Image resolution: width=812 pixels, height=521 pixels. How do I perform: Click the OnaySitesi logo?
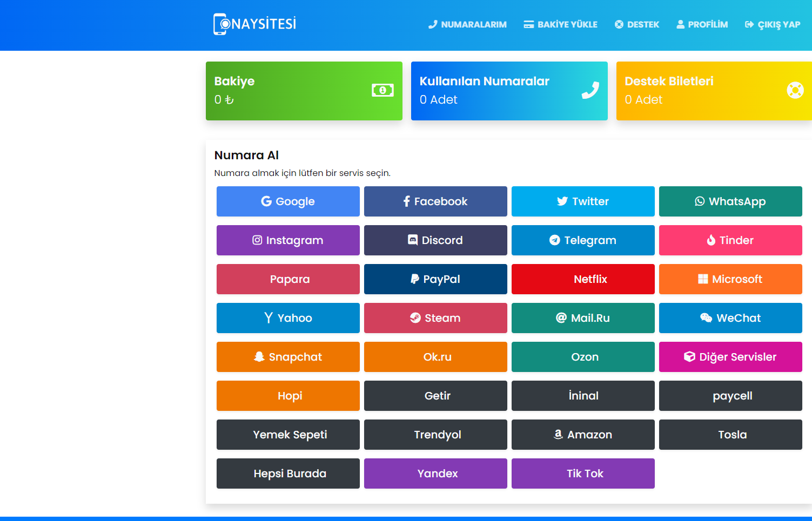click(x=254, y=24)
